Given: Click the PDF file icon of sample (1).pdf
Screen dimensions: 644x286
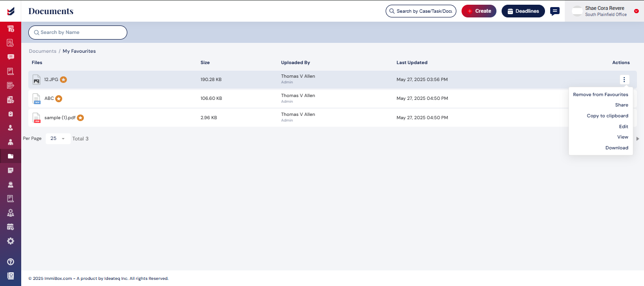Looking at the screenshot, I should (36, 117).
